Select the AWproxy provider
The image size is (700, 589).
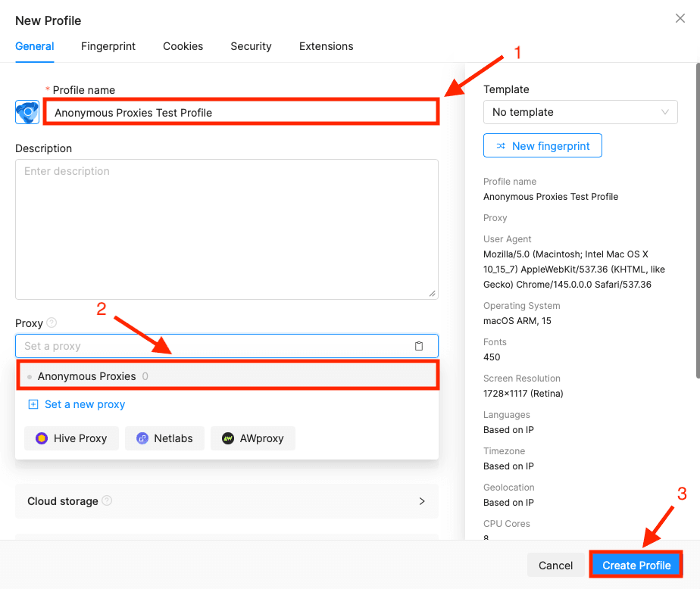(253, 438)
